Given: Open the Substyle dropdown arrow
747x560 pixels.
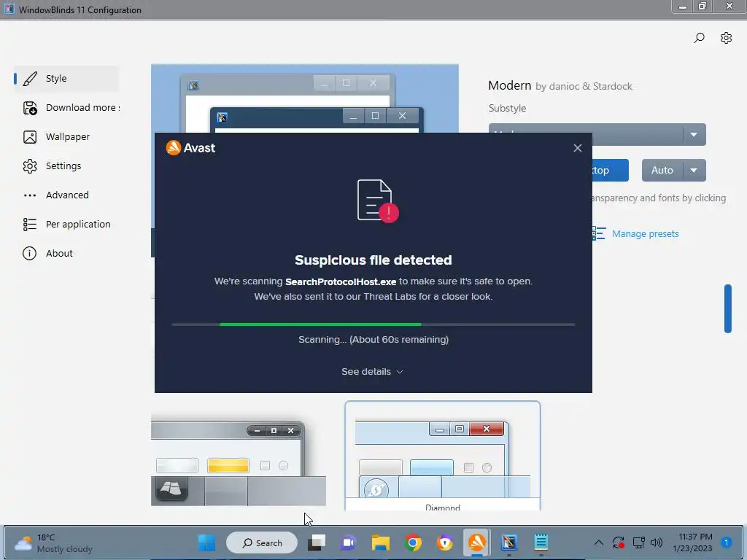Looking at the screenshot, I should pos(694,135).
